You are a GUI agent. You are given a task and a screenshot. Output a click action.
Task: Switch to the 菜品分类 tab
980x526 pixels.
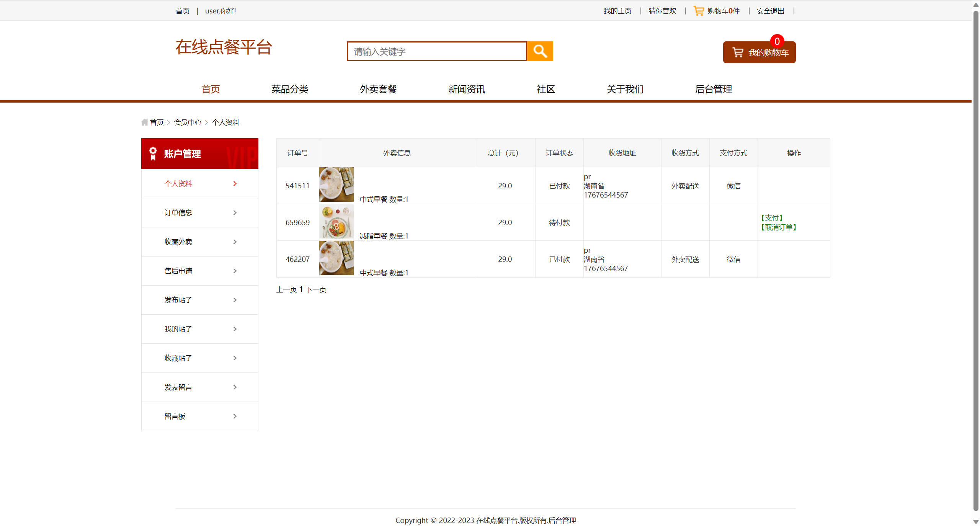click(289, 89)
